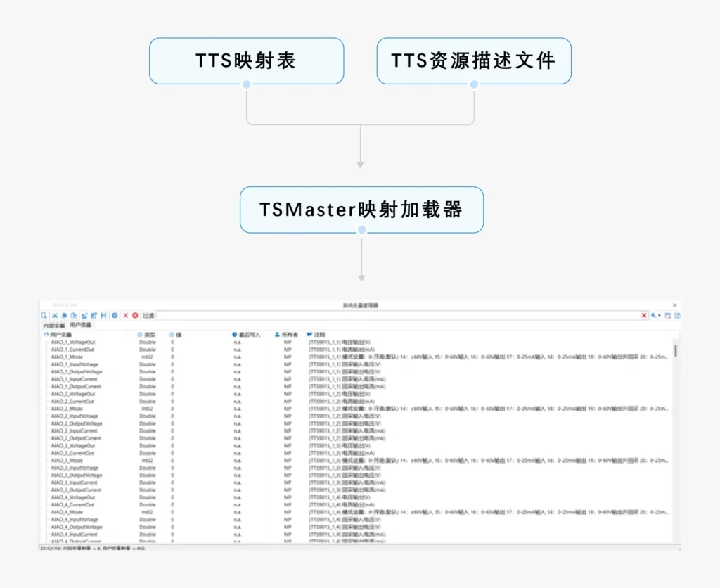Viewport: 720px width, 588px height.
Task: Click the vertical scrollbar of variable list
Action: (676, 350)
